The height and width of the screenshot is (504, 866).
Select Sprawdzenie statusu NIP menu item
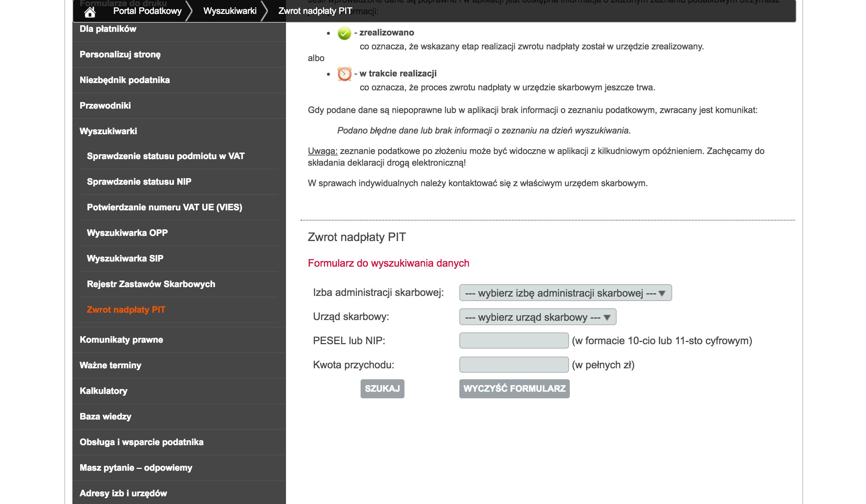tap(139, 182)
